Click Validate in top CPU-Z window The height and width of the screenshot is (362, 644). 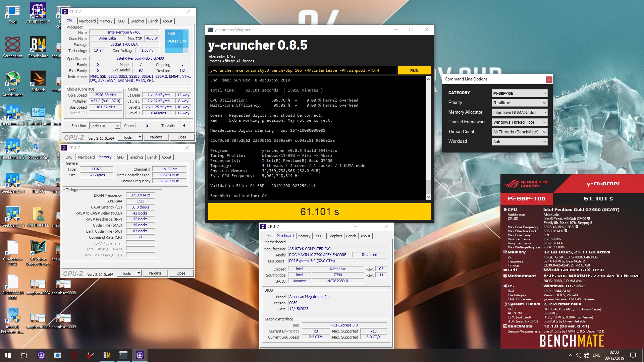pyautogui.click(x=156, y=137)
